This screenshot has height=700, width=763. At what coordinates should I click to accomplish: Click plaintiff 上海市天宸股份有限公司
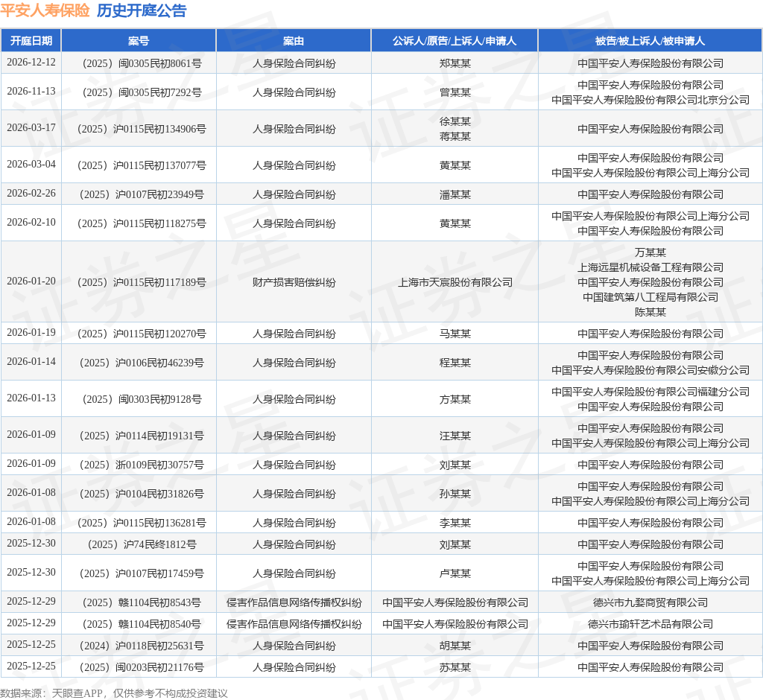pos(455,282)
